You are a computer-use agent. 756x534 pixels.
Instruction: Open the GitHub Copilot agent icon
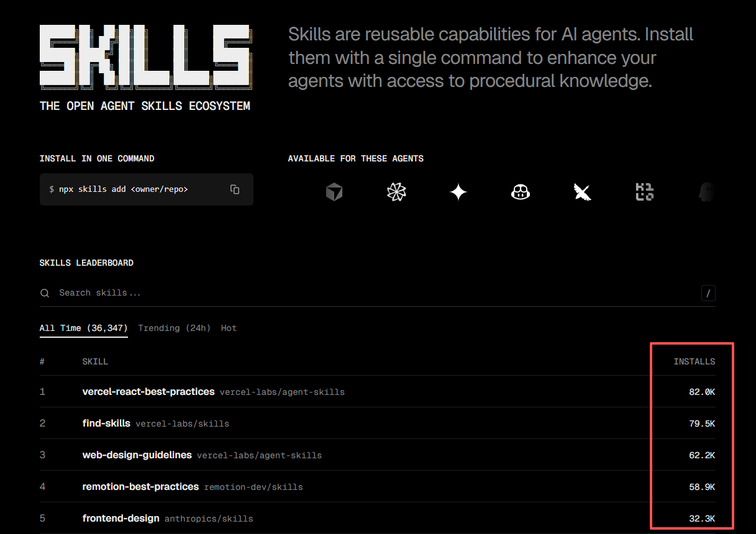521,192
